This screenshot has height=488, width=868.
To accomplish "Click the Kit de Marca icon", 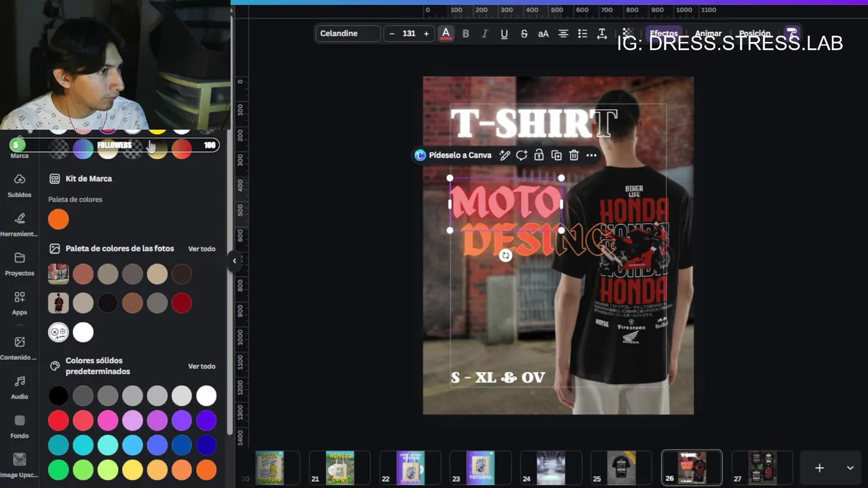I will (54, 179).
